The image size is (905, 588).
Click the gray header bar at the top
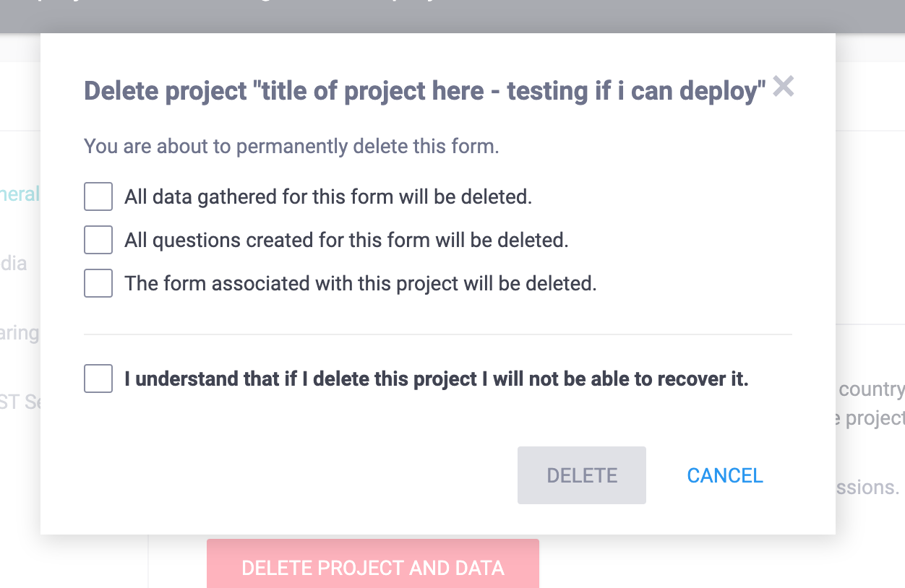pyautogui.click(x=452, y=14)
